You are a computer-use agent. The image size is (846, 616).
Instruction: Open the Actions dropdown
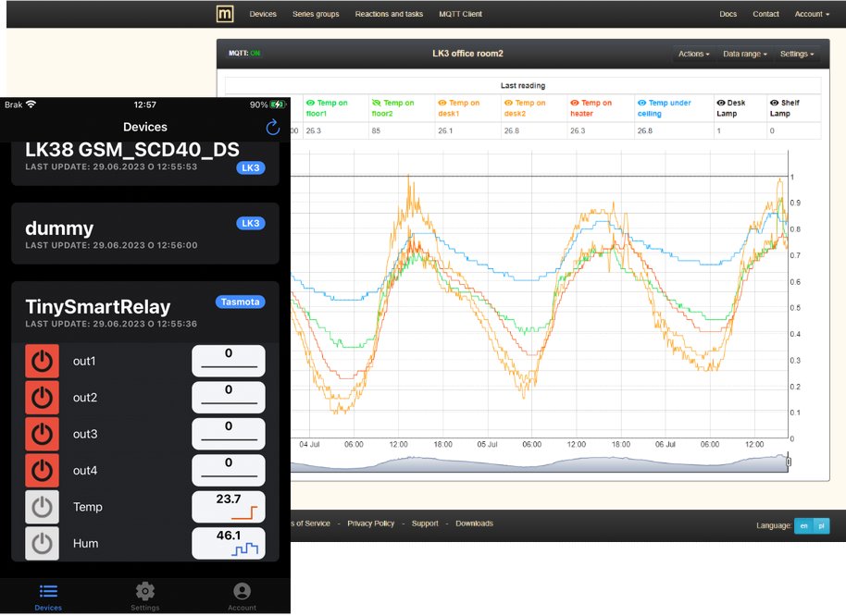(693, 55)
